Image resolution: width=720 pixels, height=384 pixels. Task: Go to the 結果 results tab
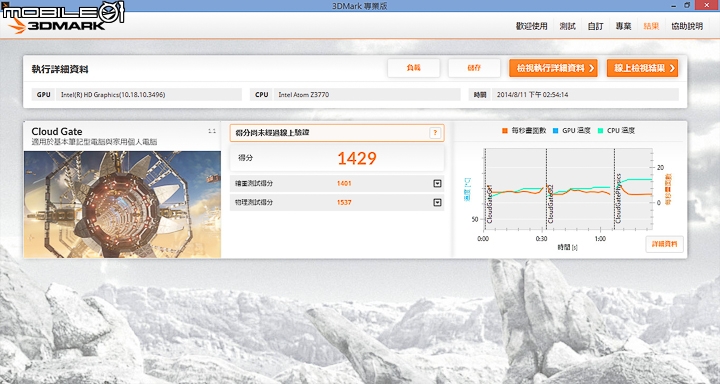651,26
